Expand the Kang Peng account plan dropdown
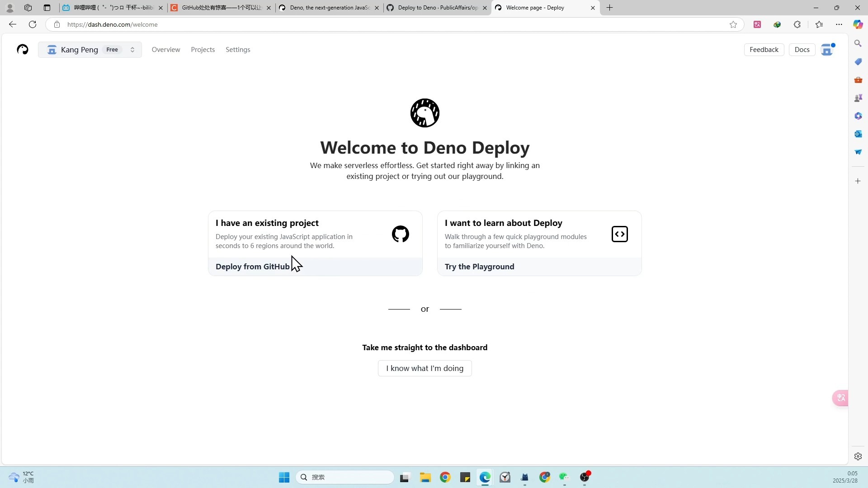The width and height of the screenshot is (868, 488). pyautogui.click(x=132, y=49)
